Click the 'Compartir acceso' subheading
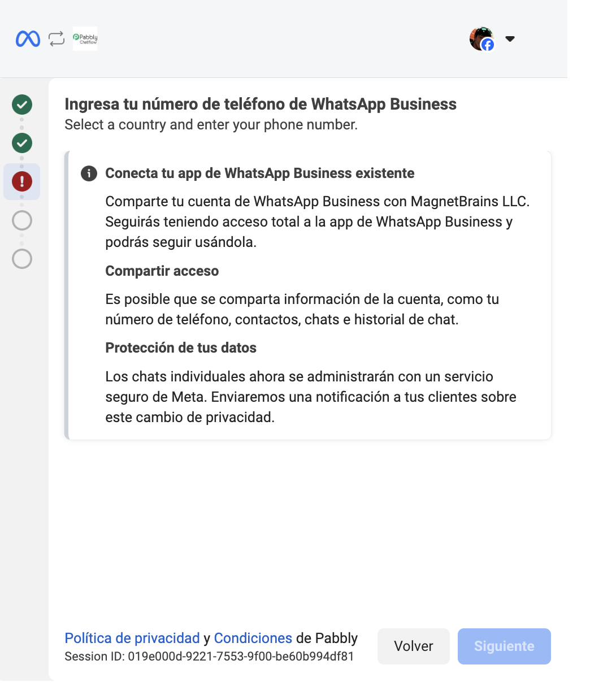 point(162,271)
